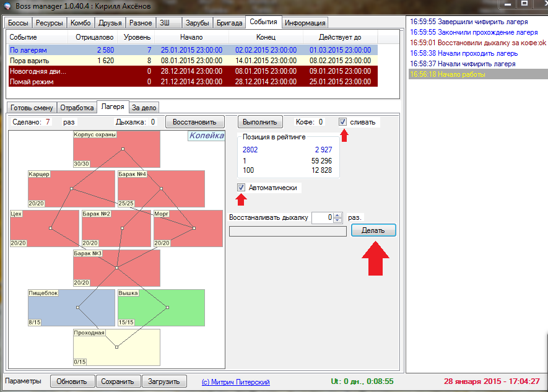The width and height of the screenshot is (548, 392).
Task: Click the Проходная camp block
Action: (x=116, y=347)
